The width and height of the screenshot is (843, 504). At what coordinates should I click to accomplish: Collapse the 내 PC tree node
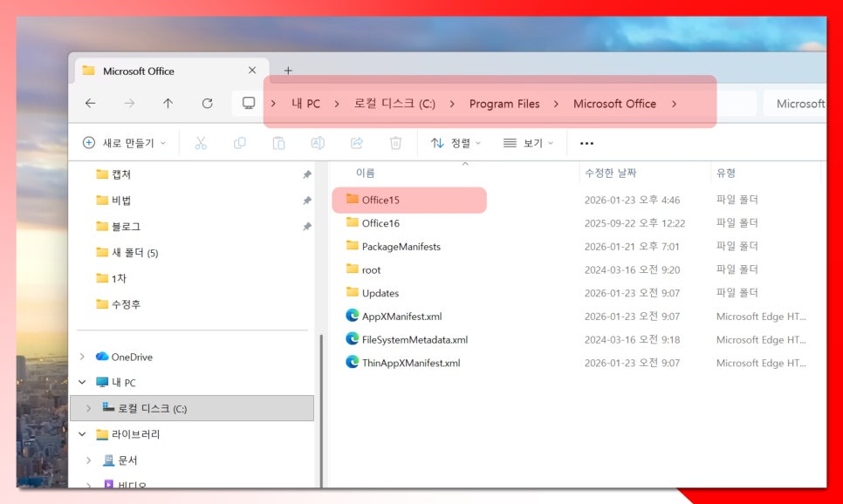tap(82, 383)
